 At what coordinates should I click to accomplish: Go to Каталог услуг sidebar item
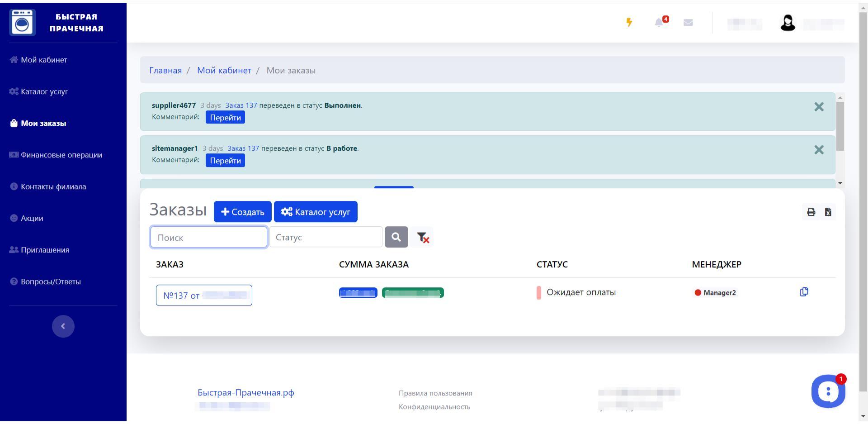44,92
